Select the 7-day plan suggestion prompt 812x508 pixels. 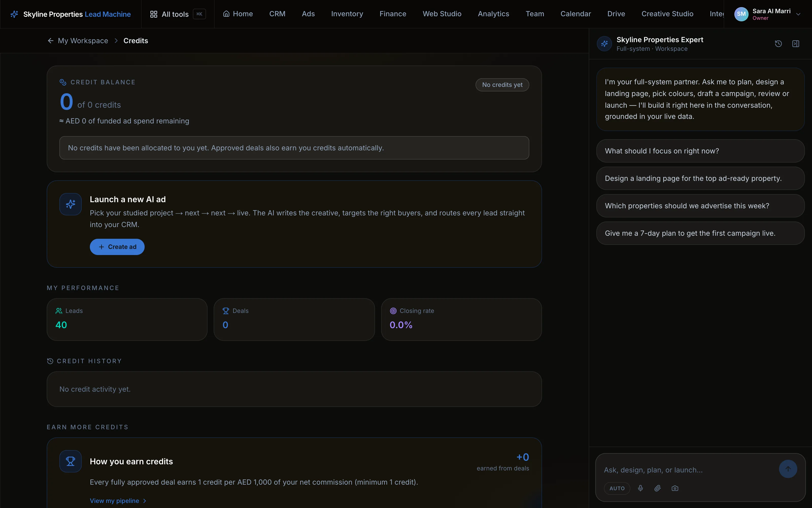point(700,233)
